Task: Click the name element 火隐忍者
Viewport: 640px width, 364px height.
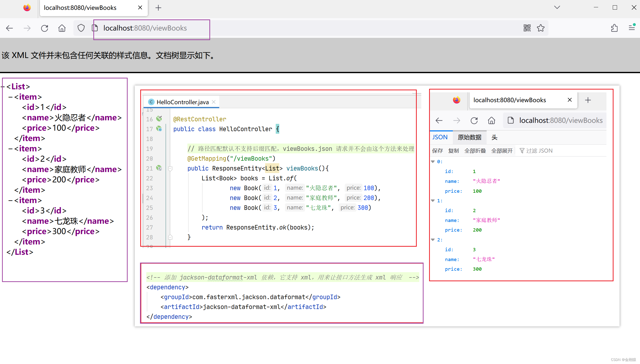Action: coord(72,118)
